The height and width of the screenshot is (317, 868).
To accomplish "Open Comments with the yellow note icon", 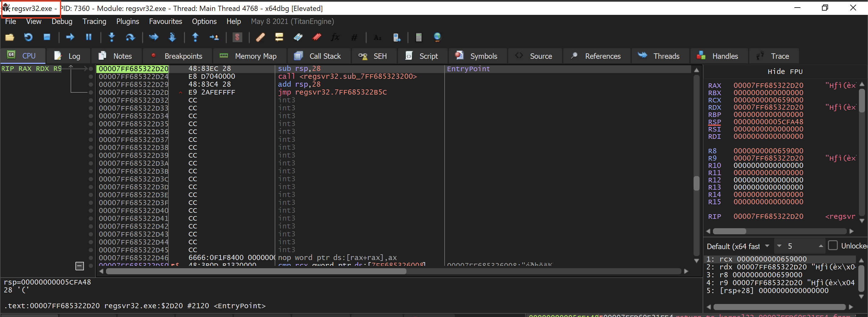I will click(x=279, y=37).
